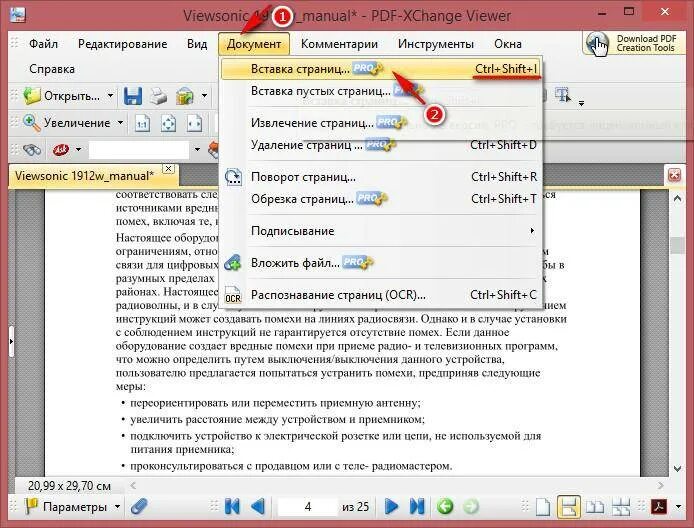Go back to previous view
The height and width of the screenshot is (528, 694).
[445, 506]
